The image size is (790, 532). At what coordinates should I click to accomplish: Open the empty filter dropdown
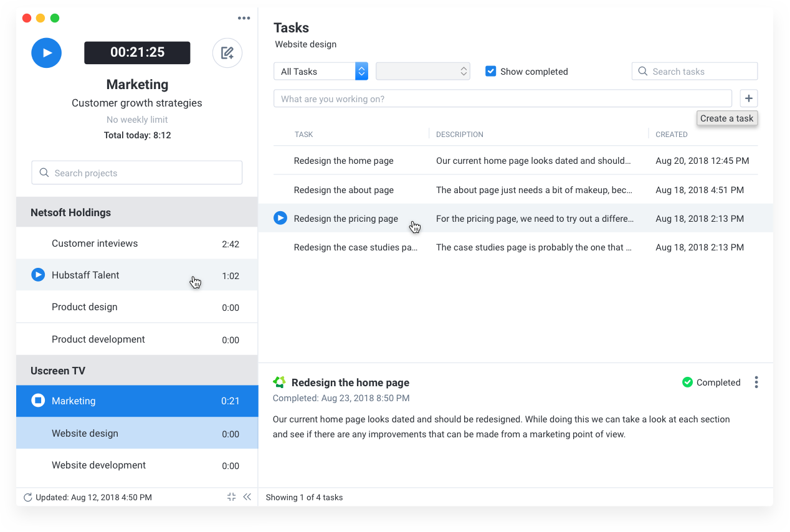(x=423, y=71)
